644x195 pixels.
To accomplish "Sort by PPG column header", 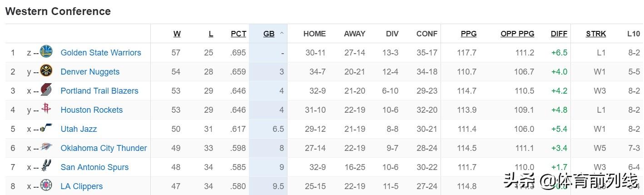I will point(469,34).
